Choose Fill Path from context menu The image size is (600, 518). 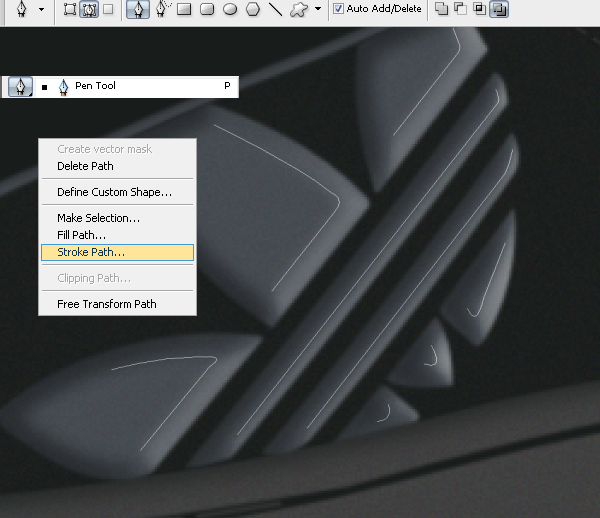[117, 235]
